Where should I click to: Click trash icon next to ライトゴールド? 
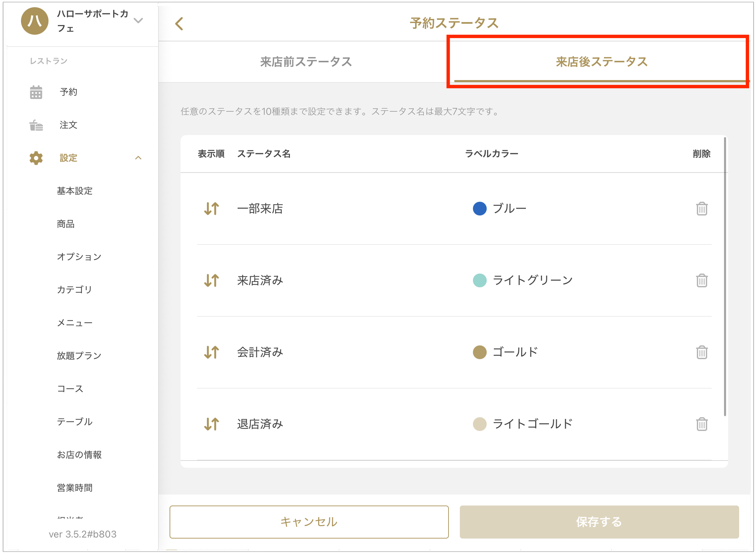tap(701, 424)
